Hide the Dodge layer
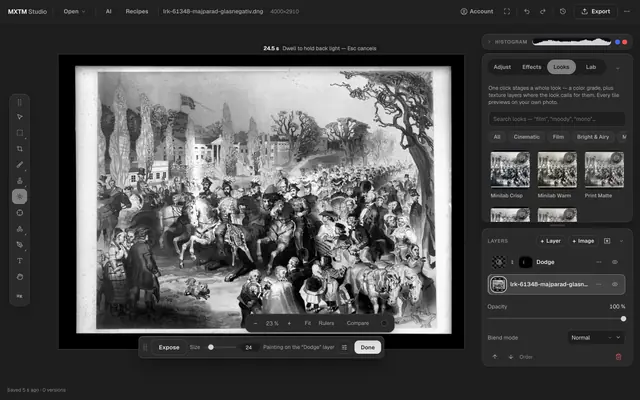This screenshot has width=640, height=400. pyautogui.click(x=615, y=262)
